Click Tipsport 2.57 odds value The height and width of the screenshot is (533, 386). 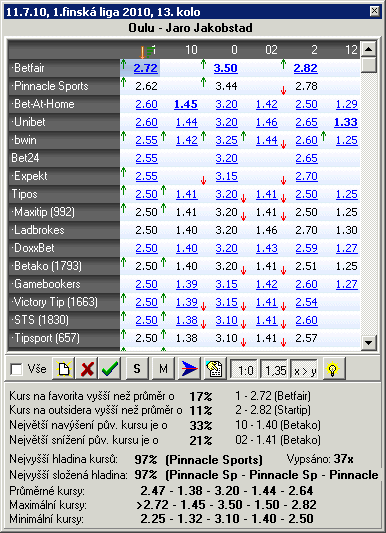(306, 338)
